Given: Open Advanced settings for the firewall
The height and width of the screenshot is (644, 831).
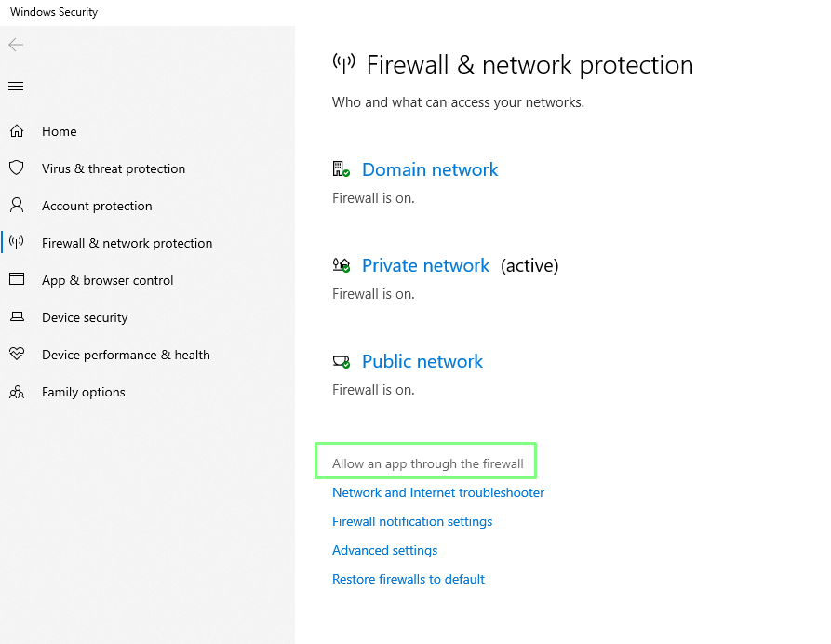Looking at the screenshot, I should [x=384, y=550].
